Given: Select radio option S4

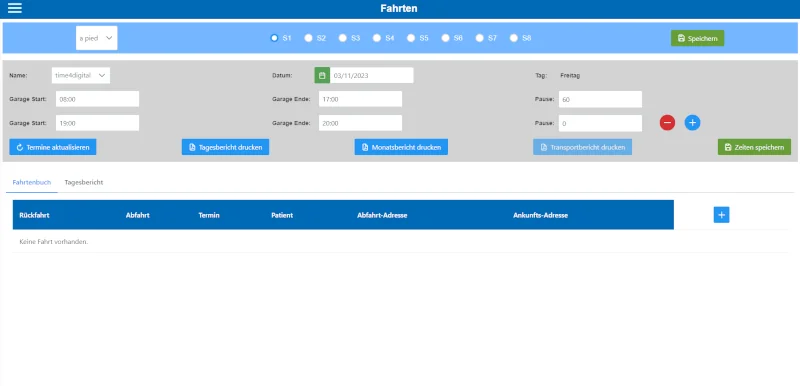Looking at the screenshot, I should (x=377, y=38).
